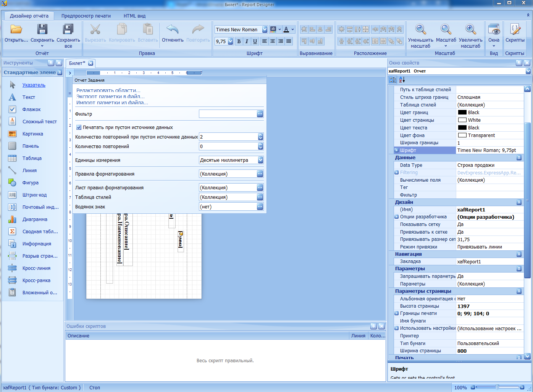Open the Times New Roman font dropdown
533x392 pixels.
point(265,29)
